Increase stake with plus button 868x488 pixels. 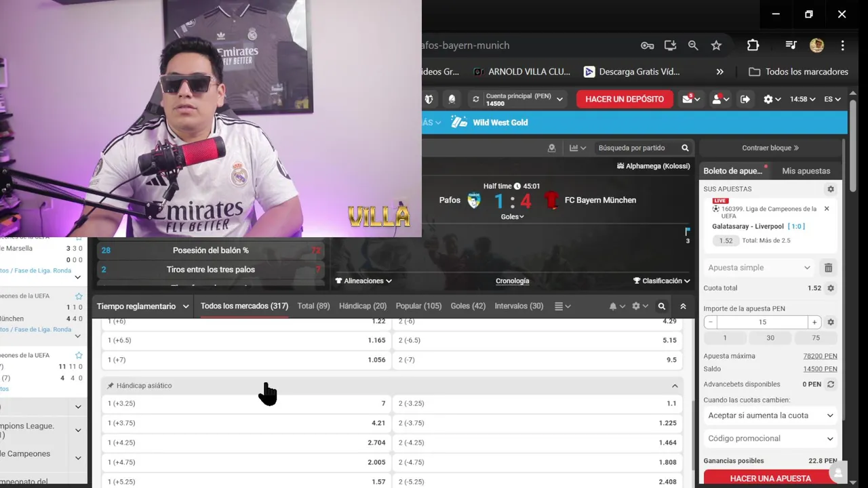coord(814,323)
